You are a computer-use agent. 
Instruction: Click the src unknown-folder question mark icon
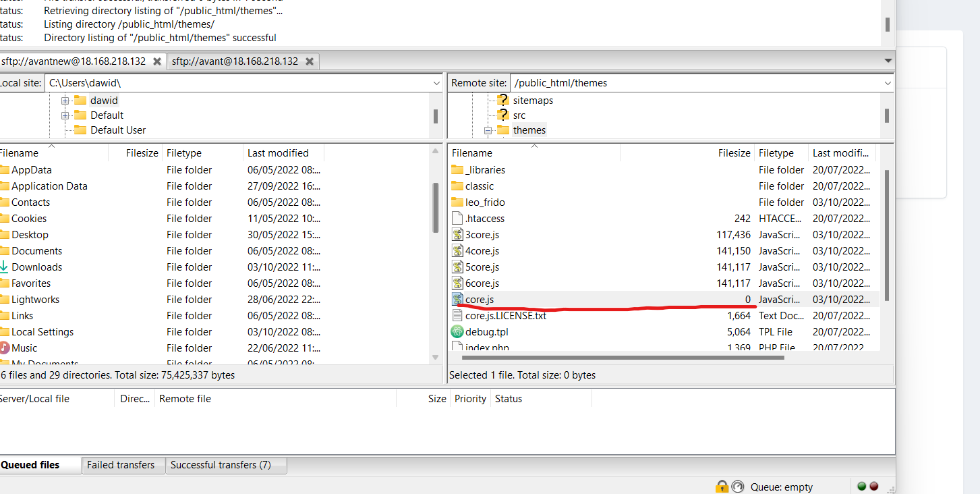[x=503, y=115]
